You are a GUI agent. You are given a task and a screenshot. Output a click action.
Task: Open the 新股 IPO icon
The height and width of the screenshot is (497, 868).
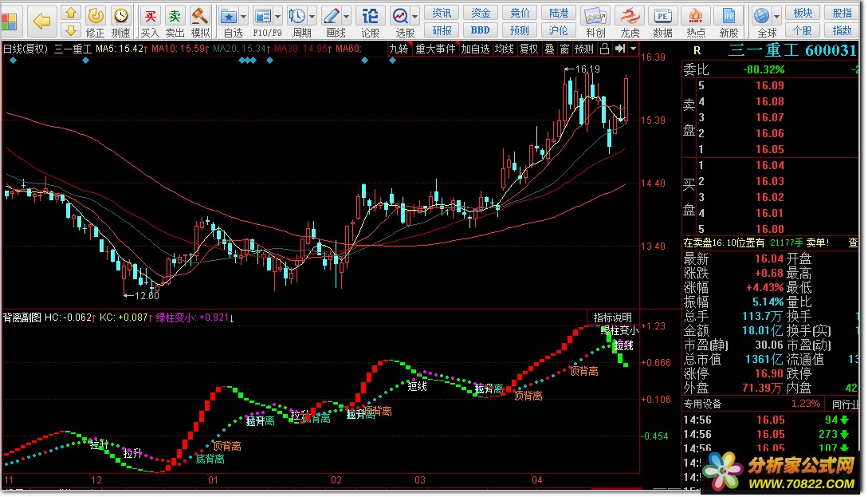point(729,22)
